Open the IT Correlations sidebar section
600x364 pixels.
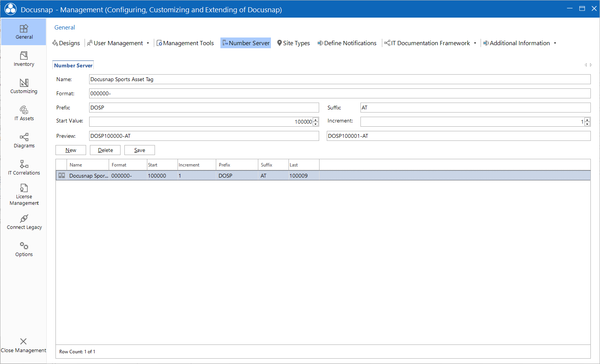coord(24,168)
